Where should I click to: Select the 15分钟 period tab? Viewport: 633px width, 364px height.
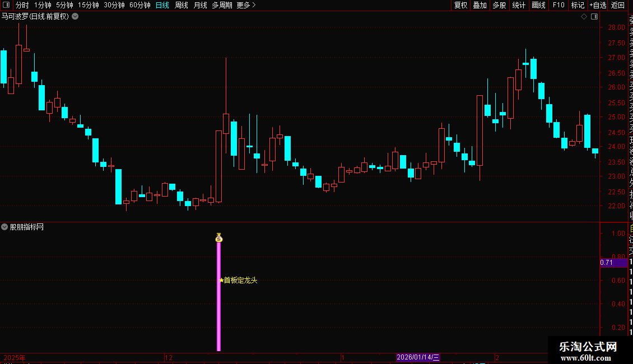point(89,5)
